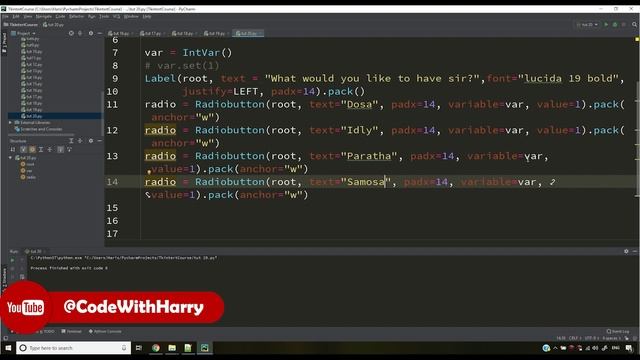Screen dimensions: 640x360
Task: Open Structure panel settings gear
Action: [x=91, y=141]
